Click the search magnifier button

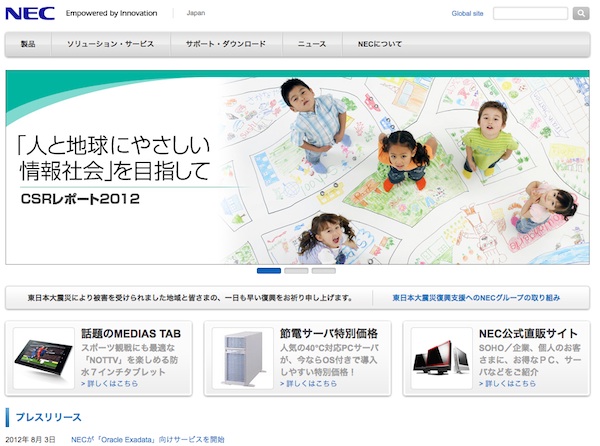pos(581,14)
